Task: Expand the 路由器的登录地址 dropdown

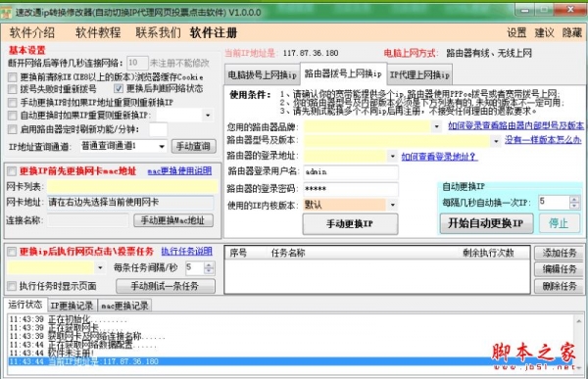Action: point(392,156)
